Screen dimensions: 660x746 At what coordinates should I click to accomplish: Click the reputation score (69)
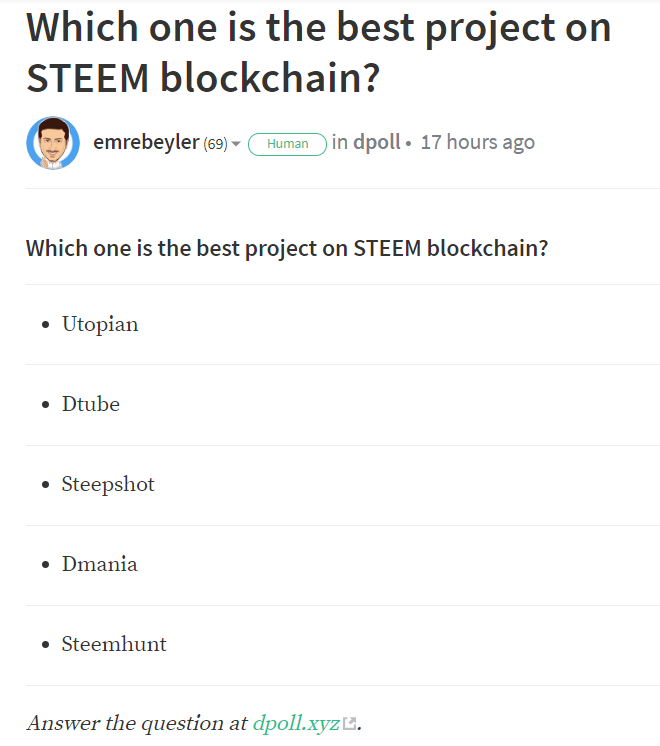point(215,144)
